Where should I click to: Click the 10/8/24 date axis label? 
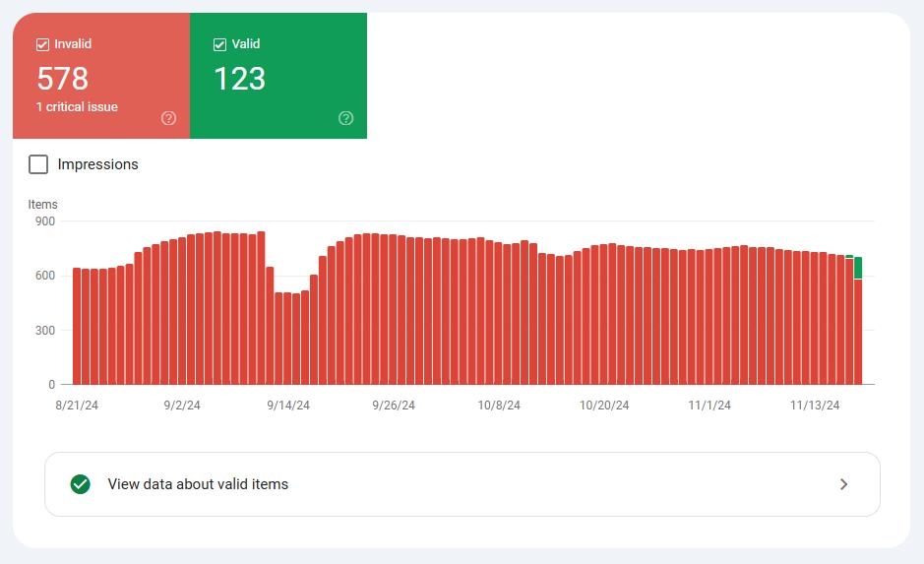(499, 405)
